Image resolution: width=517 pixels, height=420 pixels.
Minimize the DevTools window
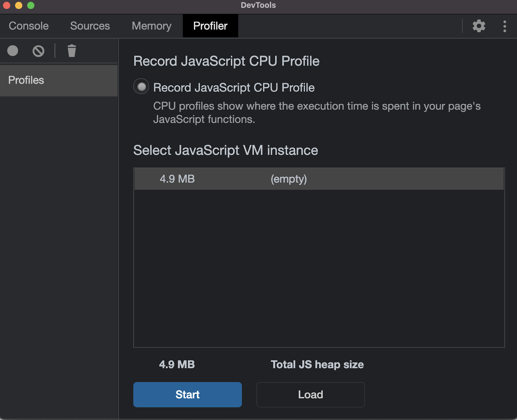[19, 5]
